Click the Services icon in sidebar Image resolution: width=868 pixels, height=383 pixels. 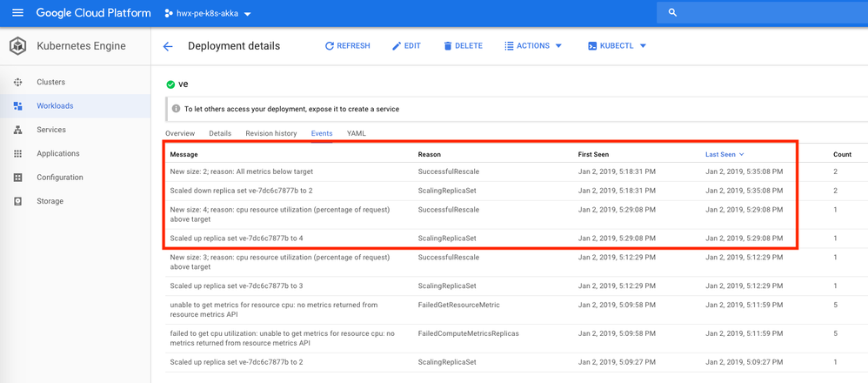click(x=17, y=130)
